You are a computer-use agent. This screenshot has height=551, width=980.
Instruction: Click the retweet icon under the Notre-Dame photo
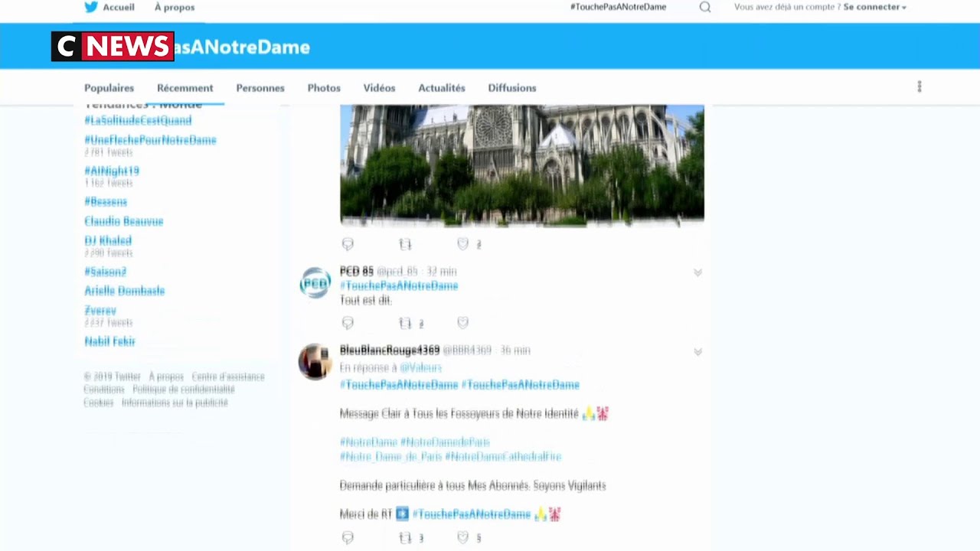pyautogui.click(x=405, y=243)
